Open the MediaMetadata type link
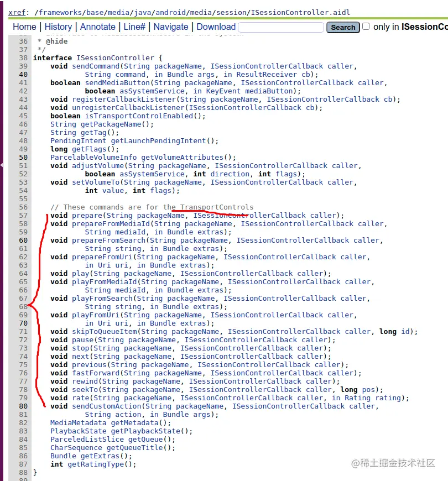The width and height of the screenshot is (448, 481). pos(78,422)
